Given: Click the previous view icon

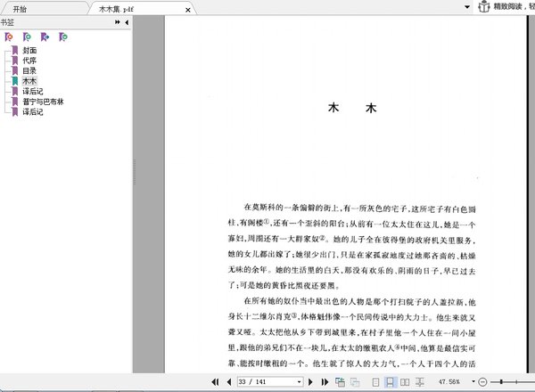Looking at the screenshot, I should coord(340,382).
